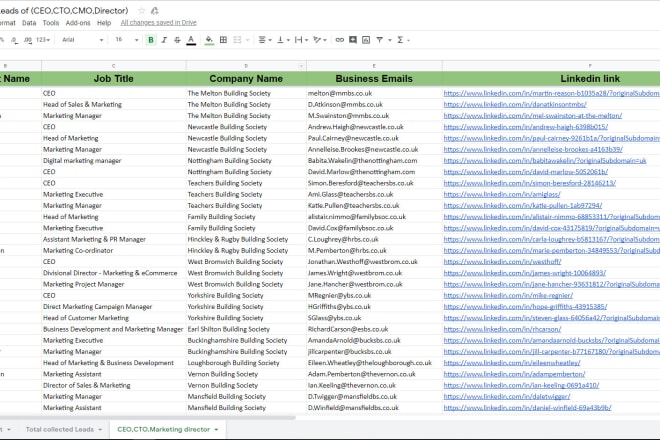This screenshot has height=440, width=660.
Task: Open 'CEO,CTO,Marketing director' tab menu arrow
Action: pos(216,430)
